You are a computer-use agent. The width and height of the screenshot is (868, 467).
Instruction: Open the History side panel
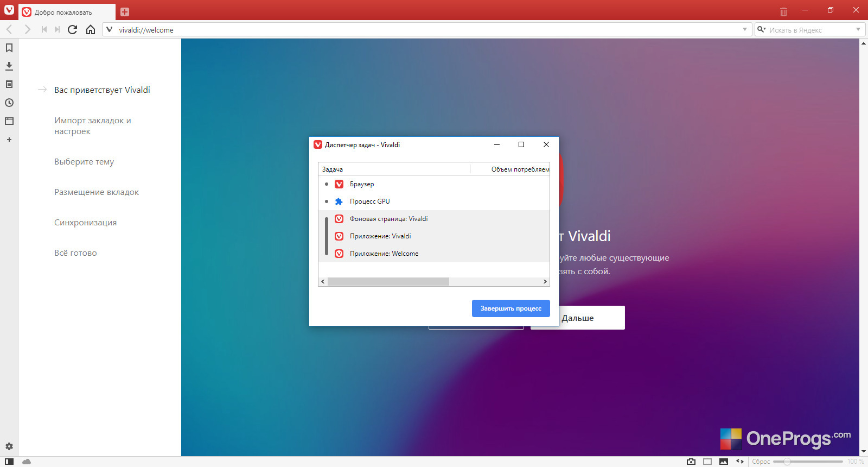pyautogui.click(x=9, y=103)
